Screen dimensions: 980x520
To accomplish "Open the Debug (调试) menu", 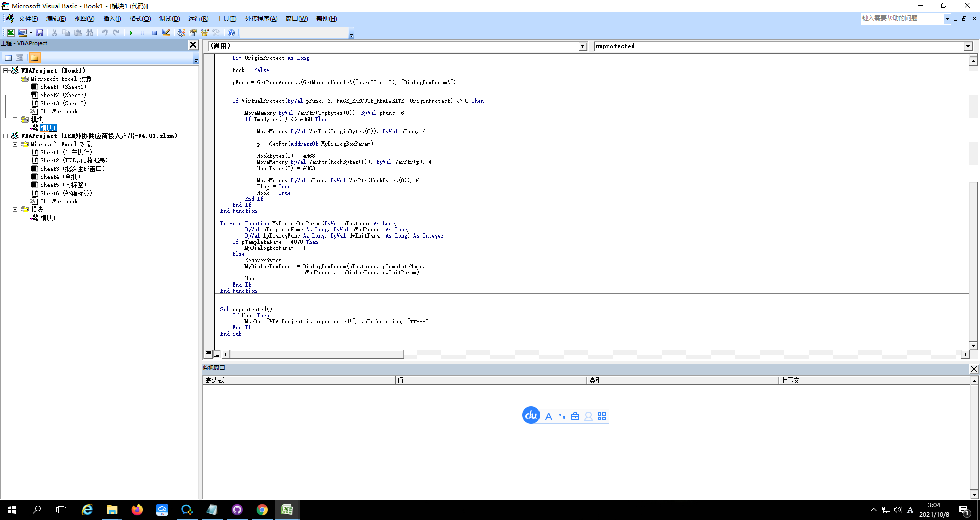I will pos(169,19).
